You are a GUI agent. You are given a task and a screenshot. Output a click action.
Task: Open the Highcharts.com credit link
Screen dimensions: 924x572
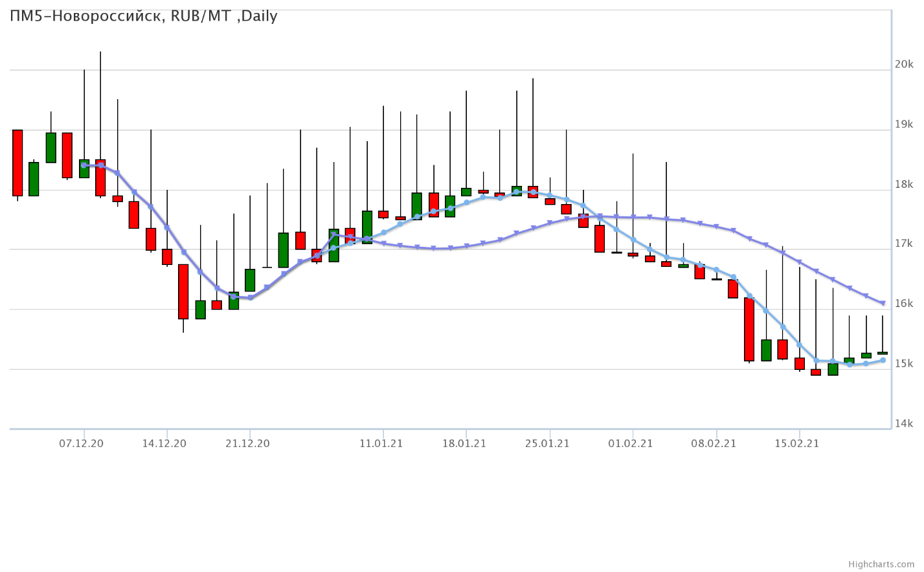point(890,564)
